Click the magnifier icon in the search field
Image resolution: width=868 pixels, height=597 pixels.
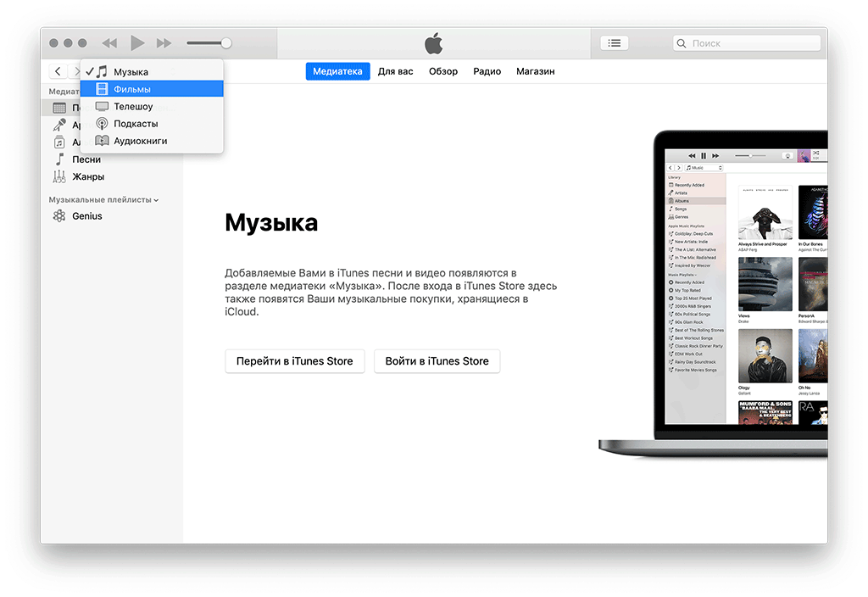tap(682, 43)
